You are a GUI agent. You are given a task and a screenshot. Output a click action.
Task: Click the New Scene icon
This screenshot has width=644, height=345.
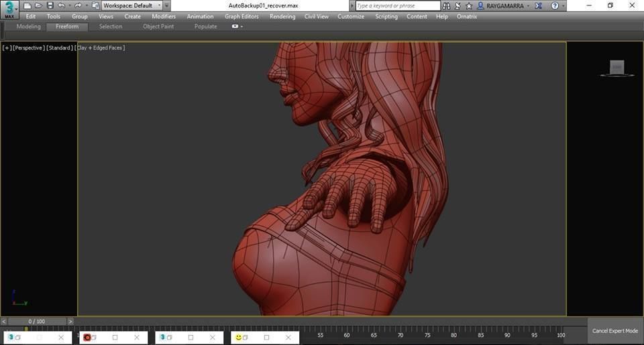coord(27,6)
